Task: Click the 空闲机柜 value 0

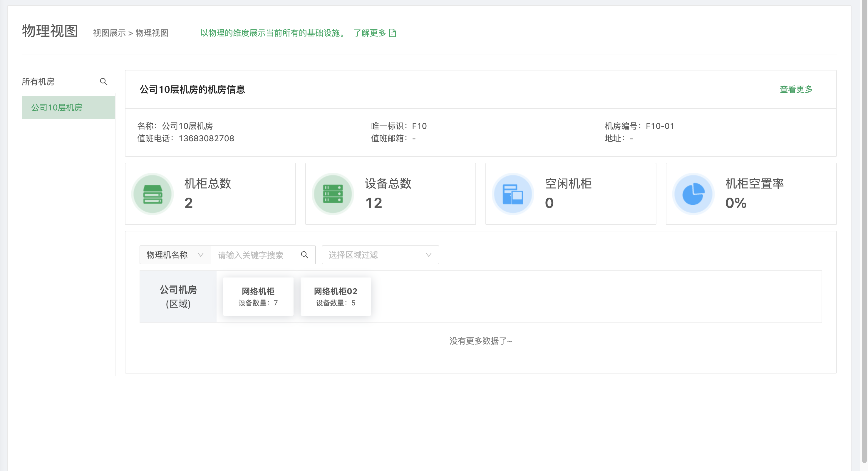Action: [549, 203]
